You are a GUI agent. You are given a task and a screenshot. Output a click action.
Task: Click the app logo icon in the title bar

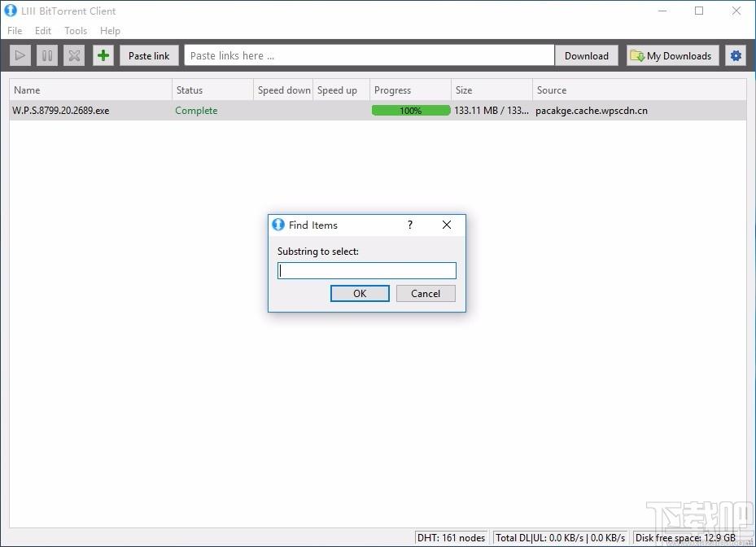coord(11,11)
